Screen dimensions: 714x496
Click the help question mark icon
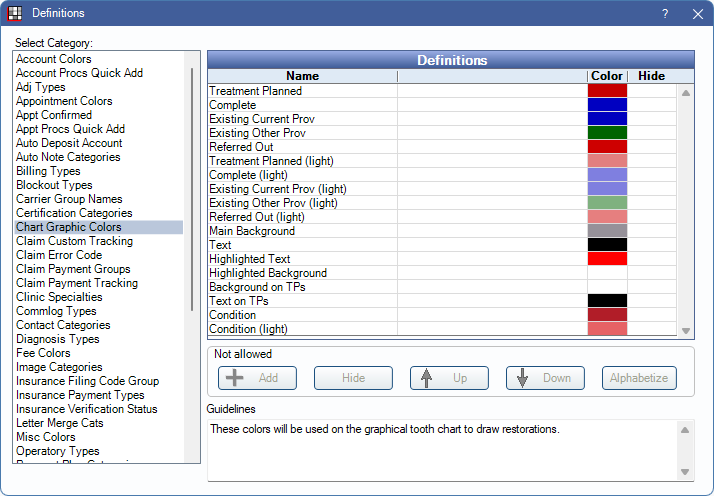(x=665, y=13)
